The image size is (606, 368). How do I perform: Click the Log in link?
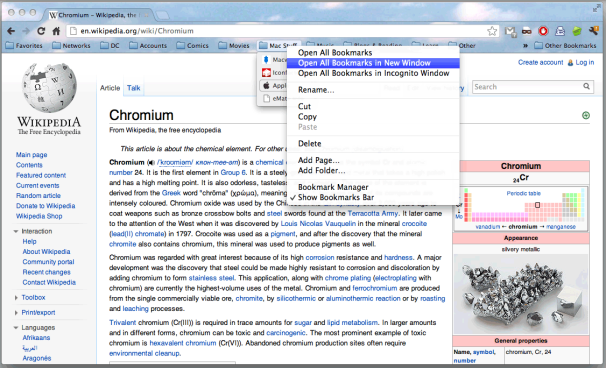pyautogui.click(x=584, y=63)
